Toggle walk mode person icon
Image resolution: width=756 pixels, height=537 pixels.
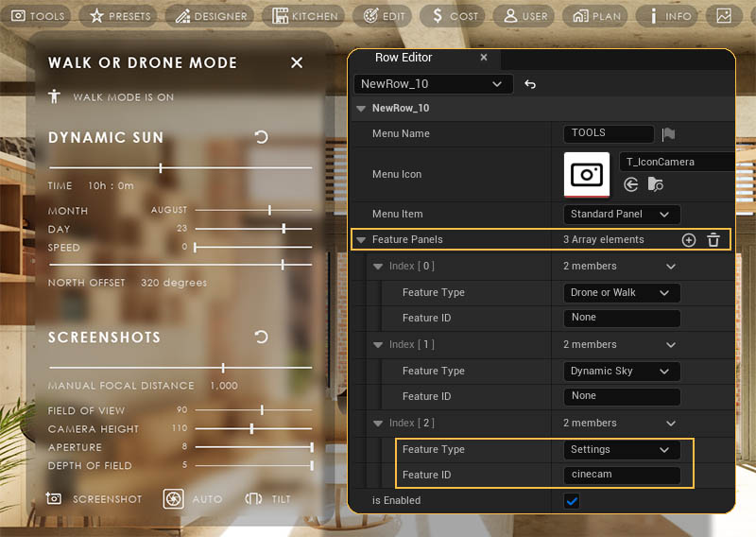pos(55,96)
